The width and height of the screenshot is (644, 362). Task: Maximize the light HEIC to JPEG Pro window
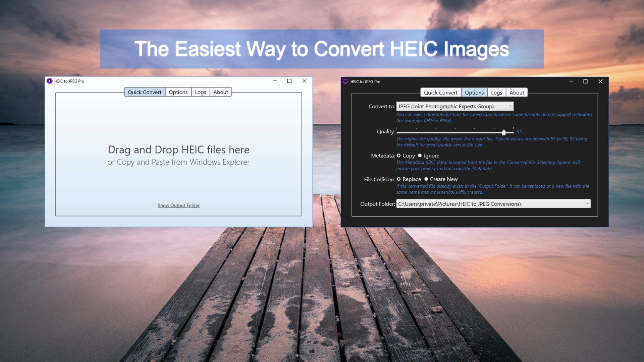point(289,81)
